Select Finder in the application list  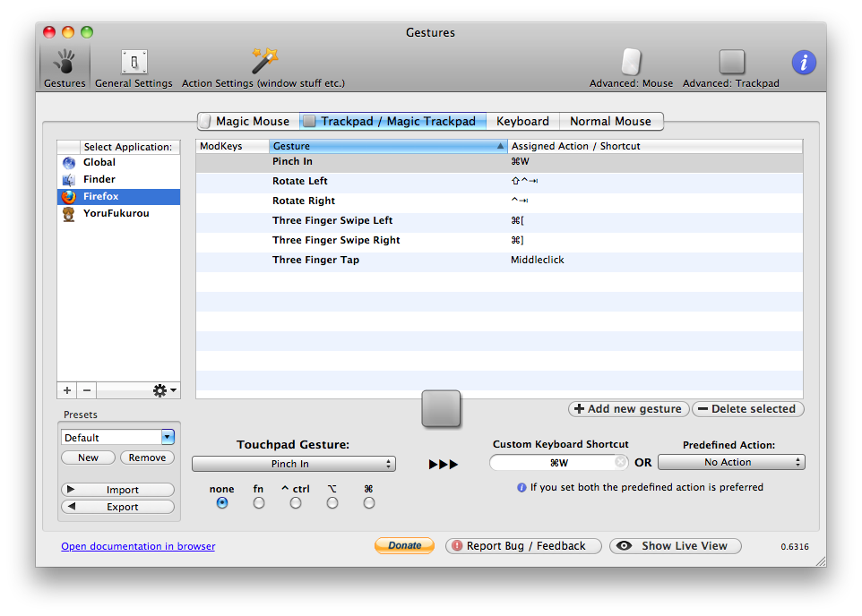(119, 180)
